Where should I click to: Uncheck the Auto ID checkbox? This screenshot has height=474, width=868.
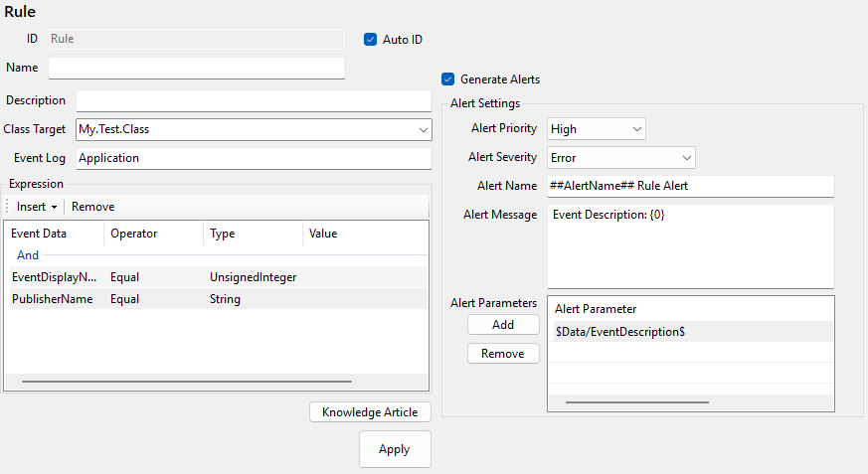372,40
